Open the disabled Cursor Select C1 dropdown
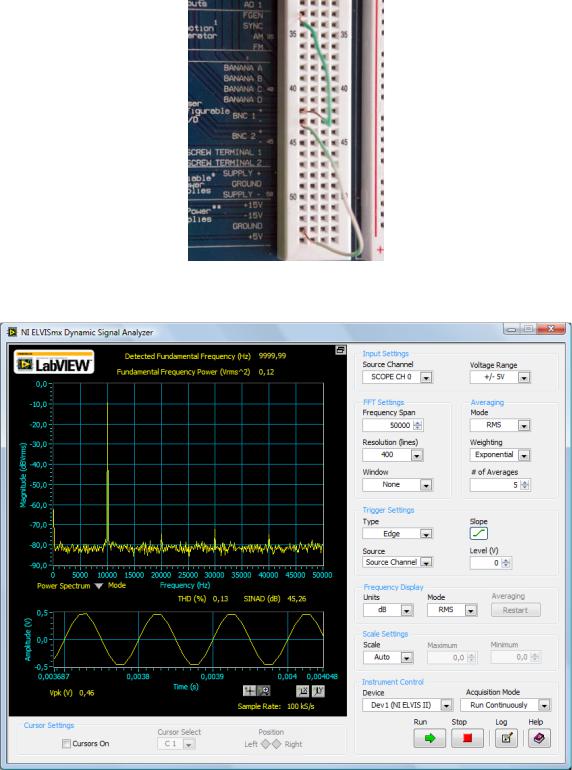The height and width of the screenshot is (770, 572). tap(190, 744)
